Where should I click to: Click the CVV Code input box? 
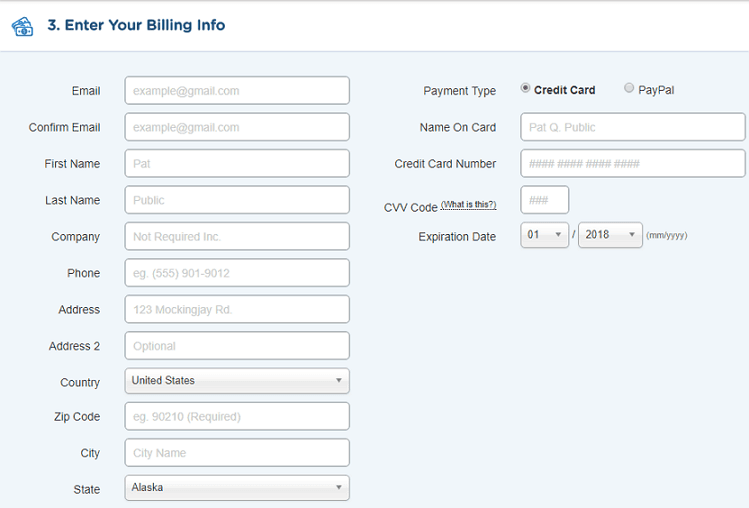[x=545, y=200]
